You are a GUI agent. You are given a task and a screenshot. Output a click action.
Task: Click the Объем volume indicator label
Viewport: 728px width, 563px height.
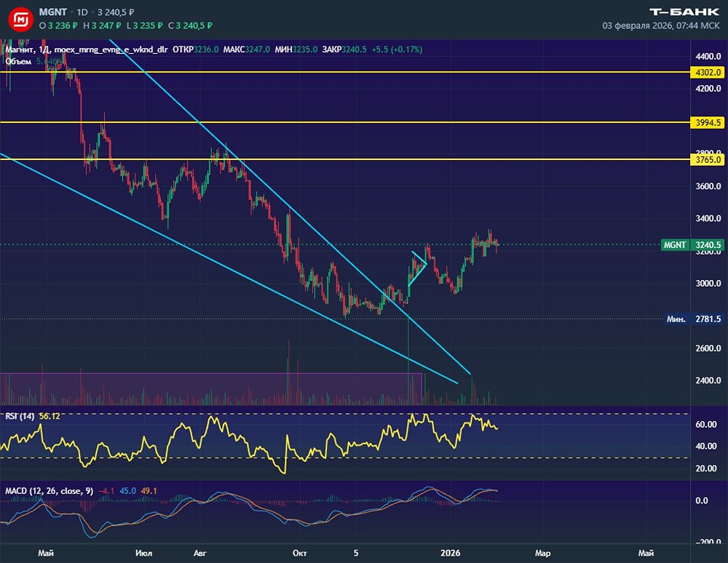pyautogui.click(x=19, y=61)
